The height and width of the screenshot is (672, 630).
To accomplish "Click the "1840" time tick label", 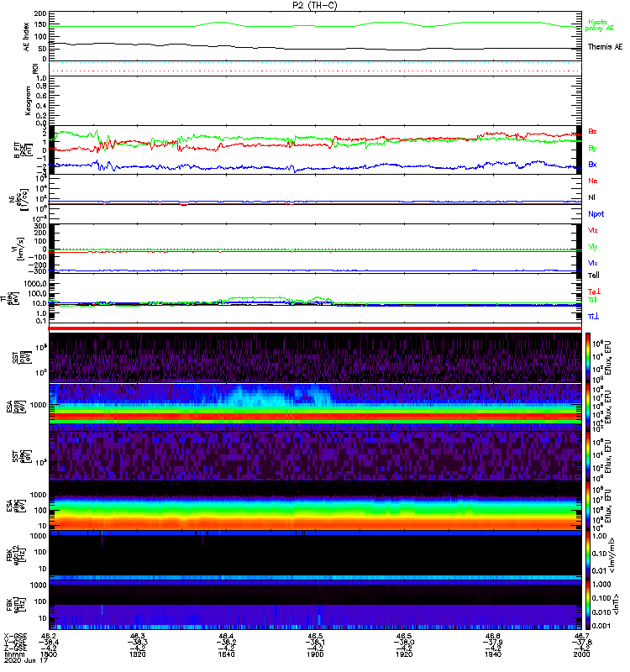I will [x=226, y=655].
